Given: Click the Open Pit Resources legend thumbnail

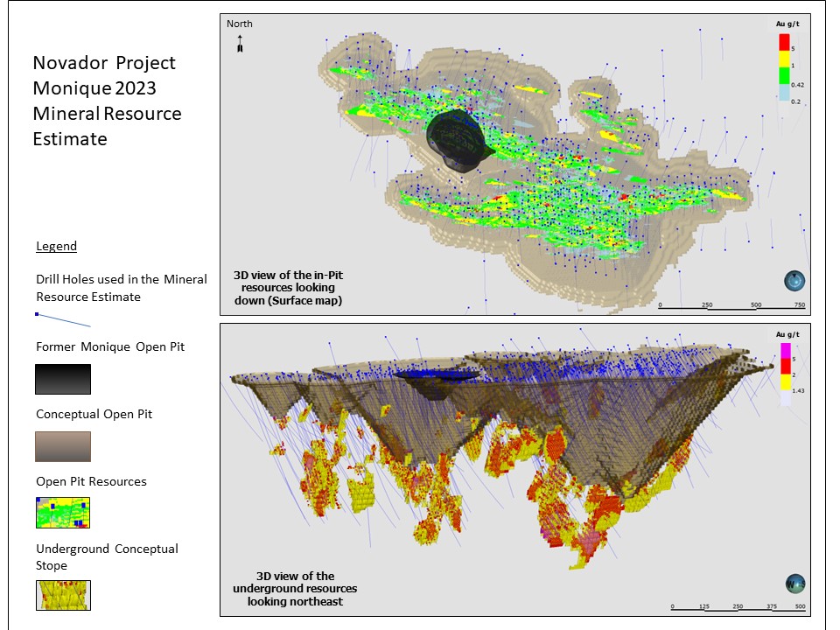Looking at the screenshot, I should point(63,513).
